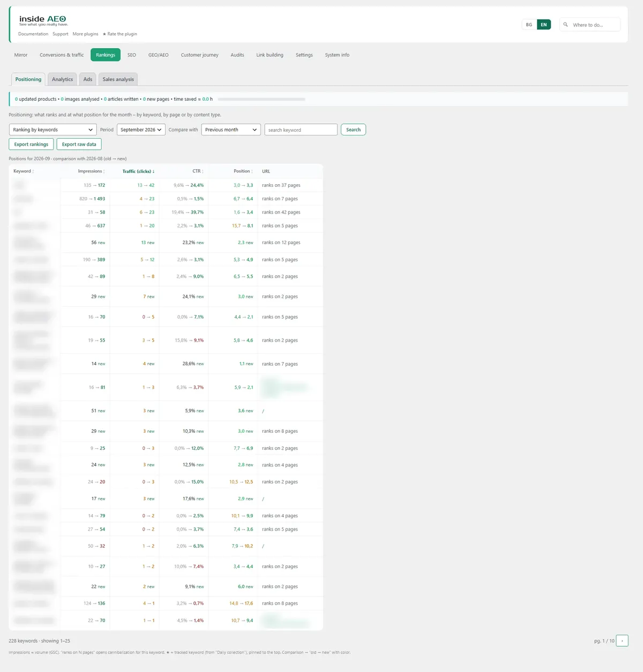Click CTR value 28,6% new
This screenshot has width=643, height=672.
tap(193, 364)
